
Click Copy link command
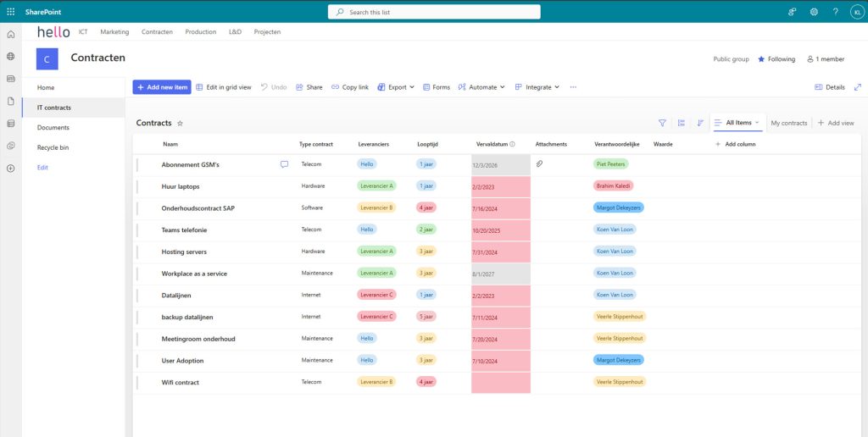(350, 87)
